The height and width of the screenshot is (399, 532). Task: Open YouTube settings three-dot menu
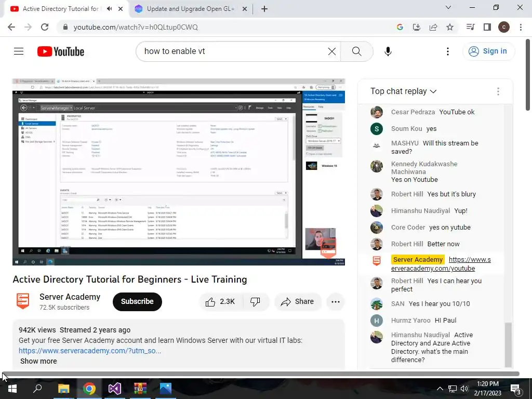448,51
